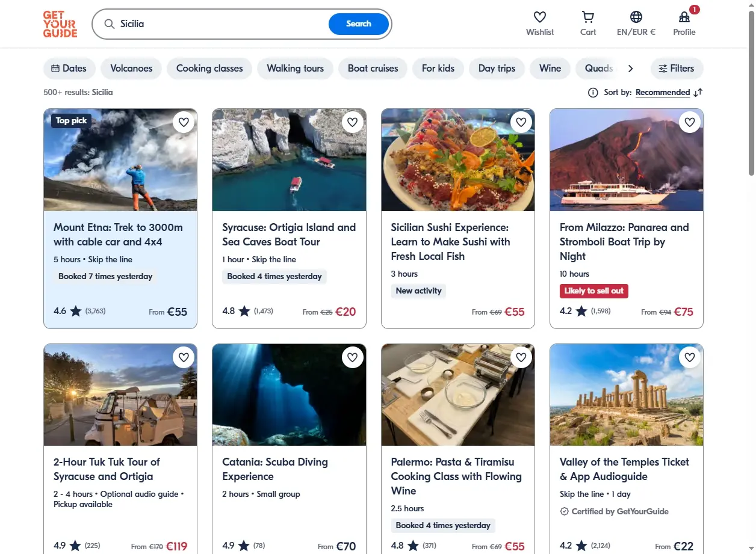Select the Quads filter chip
This screenshot has width=756, height=554.
pyautogui.click(x=598, y=69)
